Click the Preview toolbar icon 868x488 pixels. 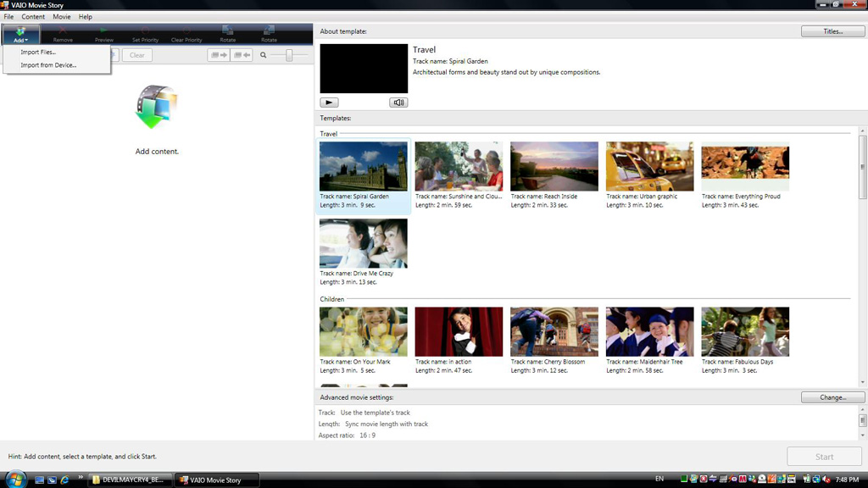(x=104, y=34)
